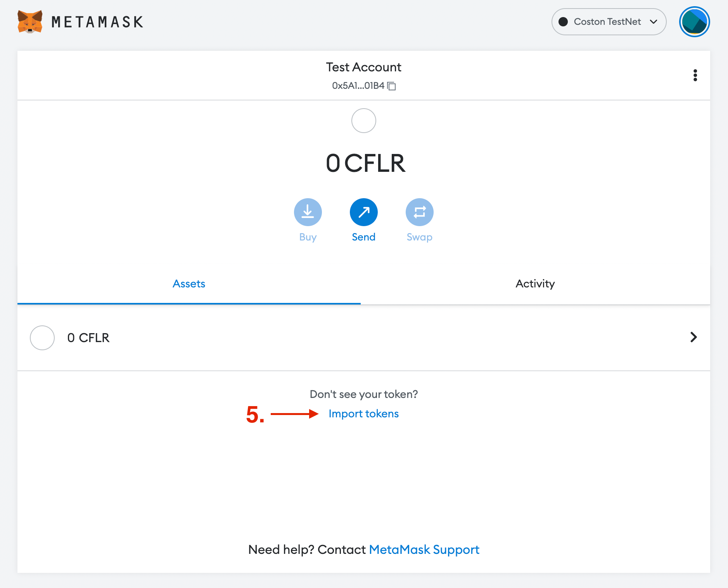Switch to the Activity tab

tap(535, 284)
